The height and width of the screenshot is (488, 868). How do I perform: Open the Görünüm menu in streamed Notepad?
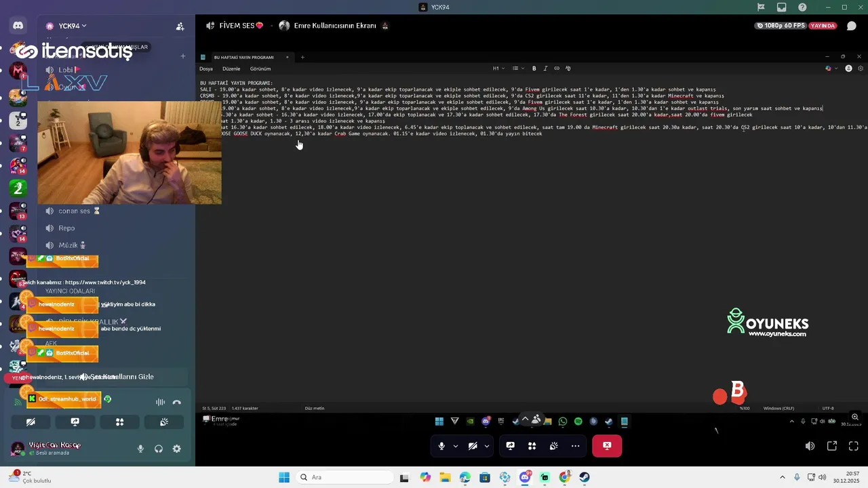(260, 68)
